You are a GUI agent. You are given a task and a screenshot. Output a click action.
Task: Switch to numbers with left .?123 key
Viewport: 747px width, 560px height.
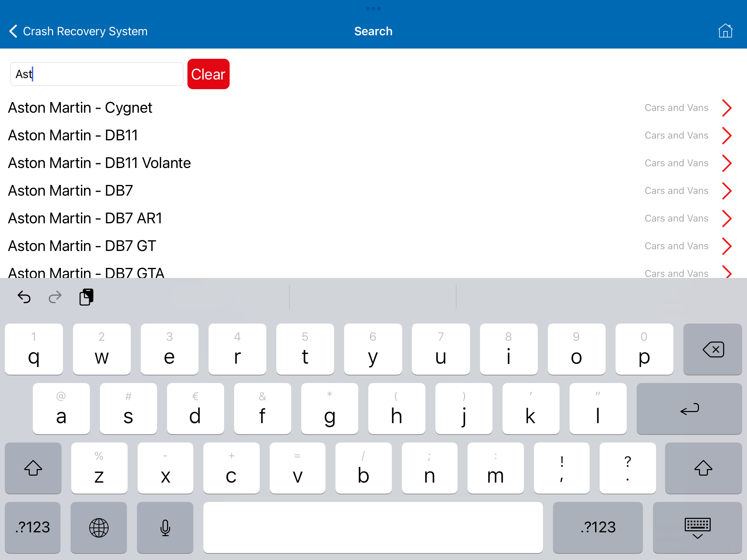(33, 528)
